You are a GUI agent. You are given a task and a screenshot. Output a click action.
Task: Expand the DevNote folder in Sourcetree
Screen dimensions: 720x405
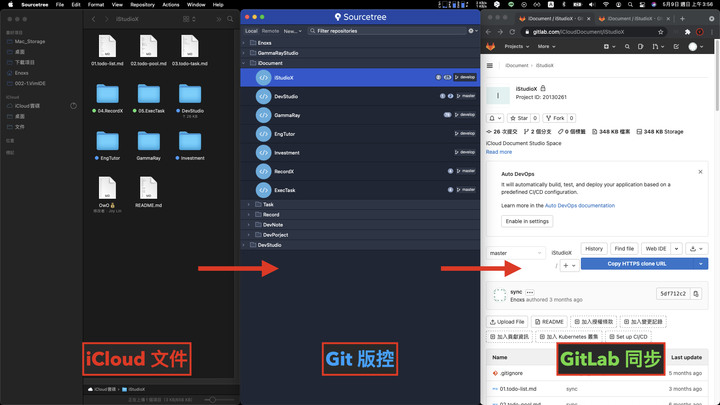click(x=249, y=225)
